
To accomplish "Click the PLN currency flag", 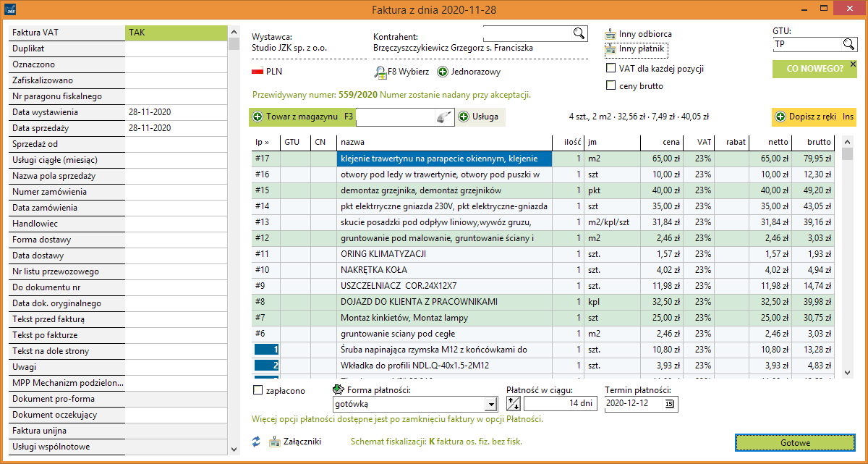I will (x=257, y=72).
